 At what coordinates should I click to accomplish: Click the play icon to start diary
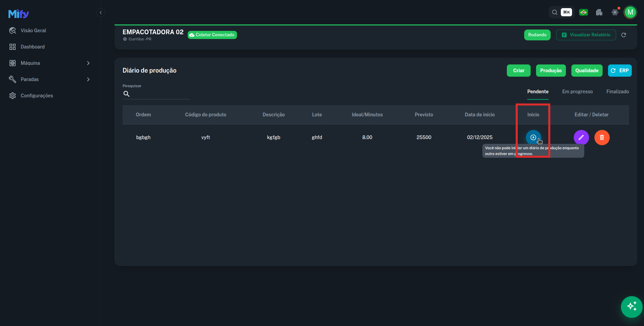(533, 137)
